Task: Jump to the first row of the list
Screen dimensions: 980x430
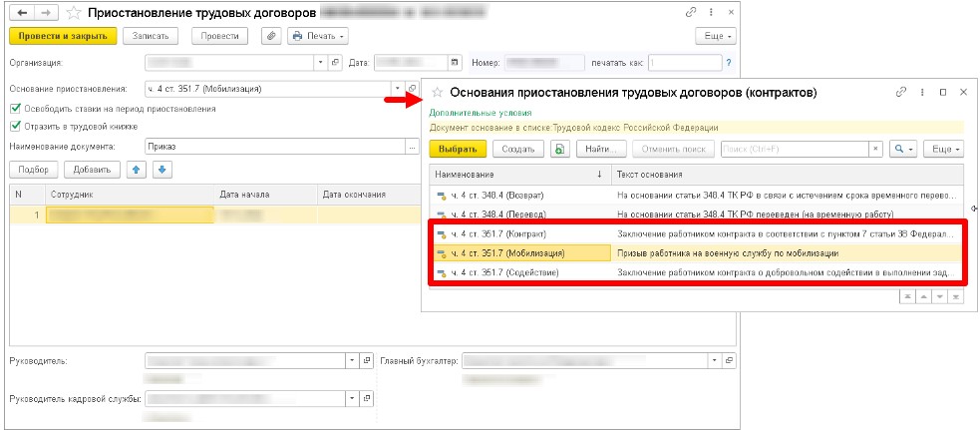Action: (x=906, y=296)
